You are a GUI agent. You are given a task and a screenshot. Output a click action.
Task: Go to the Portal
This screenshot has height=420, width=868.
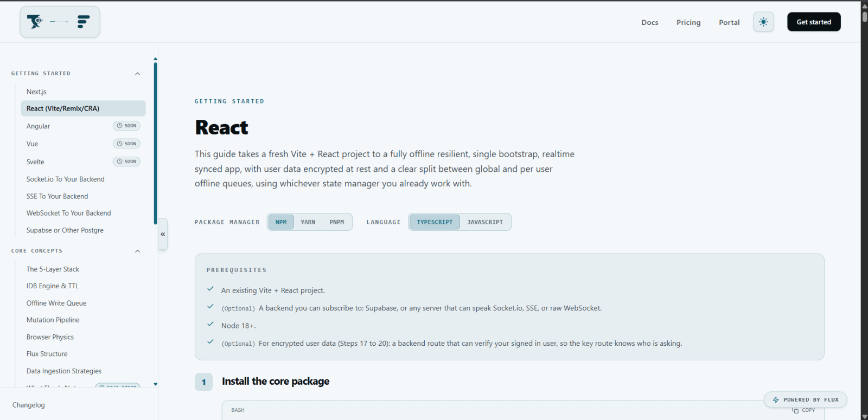729,22
